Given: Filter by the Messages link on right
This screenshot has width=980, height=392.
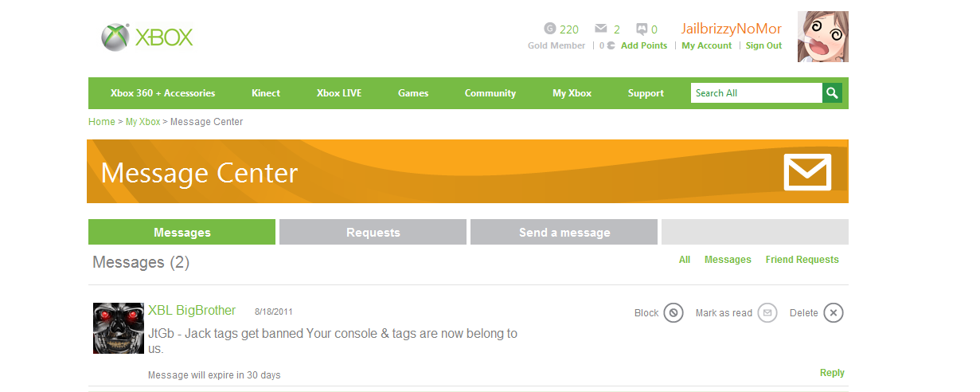Looking at the screenshot, I should pyautogui.click(x=728, y=260).
